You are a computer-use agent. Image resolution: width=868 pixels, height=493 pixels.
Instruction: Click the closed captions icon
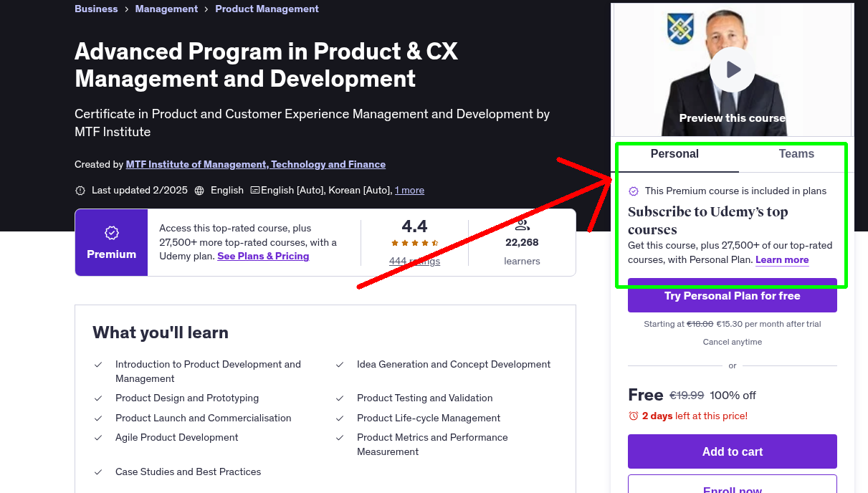pos(254,191)
